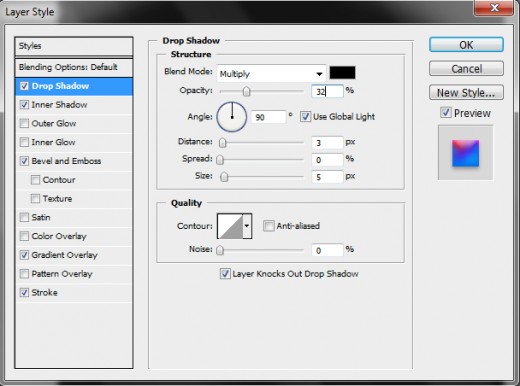Toggle Layer Knocks Out Drop Shadow checkbox

coord(225,274)
